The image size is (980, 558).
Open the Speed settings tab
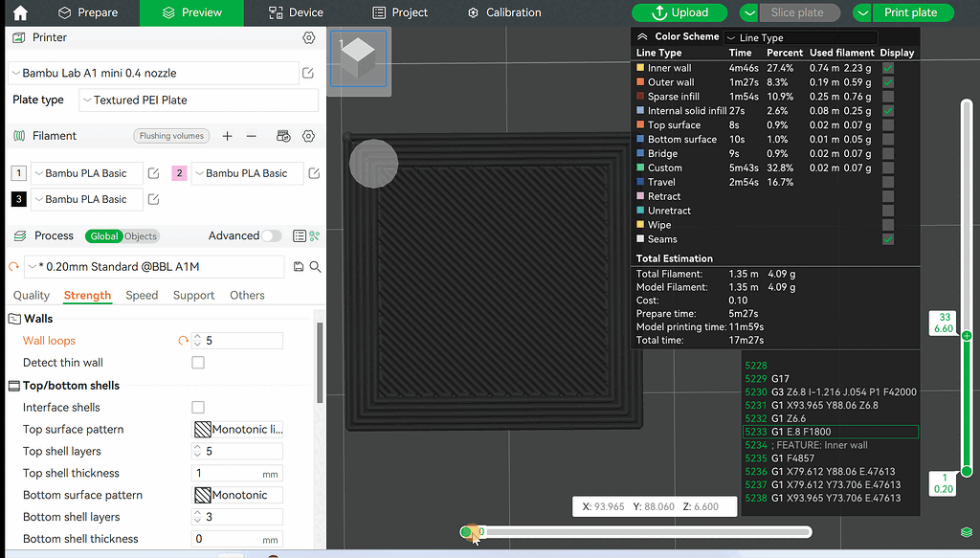142,295
